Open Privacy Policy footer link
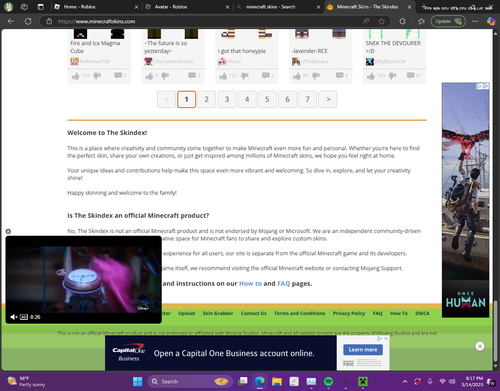 349,313
